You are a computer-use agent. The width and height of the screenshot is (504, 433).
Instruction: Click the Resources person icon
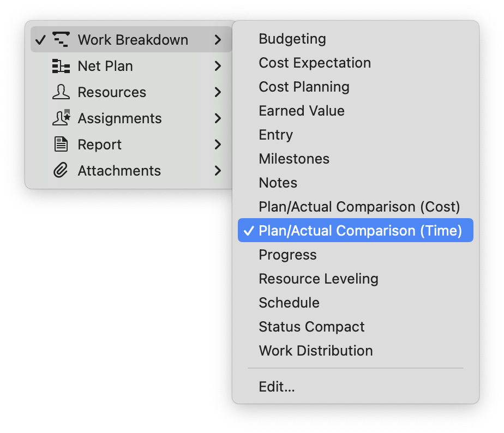(x=61, y=92)
